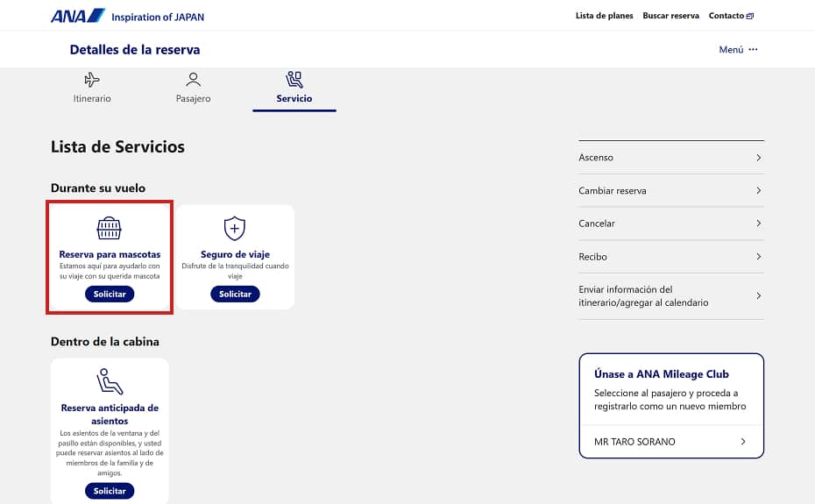This screenshot has height=504, width=815.
Task: Click the travel insurance shield icon
Action: pyautogui.click(x=235, y=229)
